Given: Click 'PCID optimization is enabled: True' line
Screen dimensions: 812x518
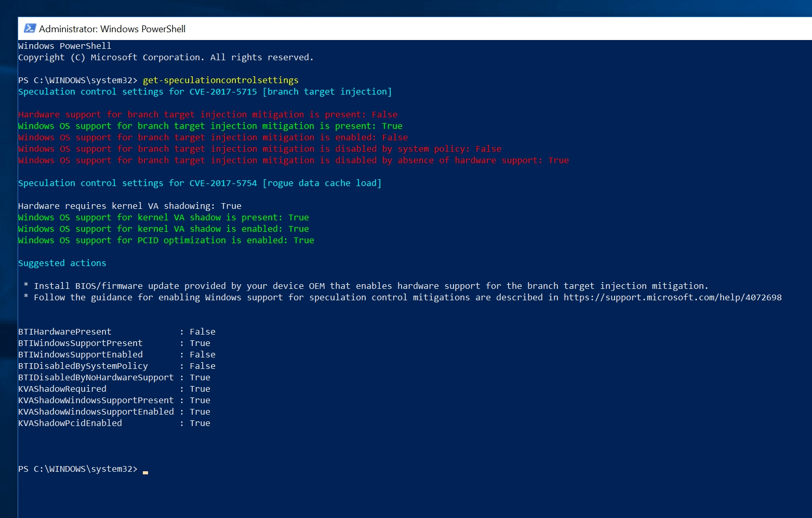Looking at the screenshot, I should click(166, 241).
